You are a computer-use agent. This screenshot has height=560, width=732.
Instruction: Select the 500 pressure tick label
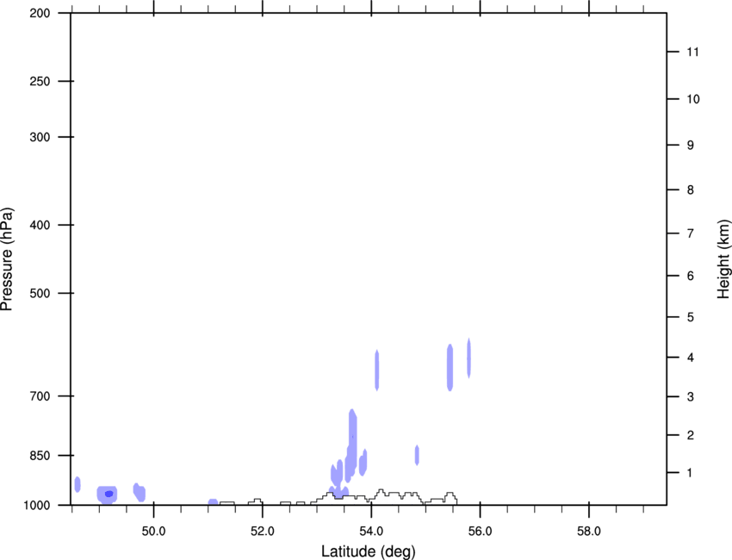[x=40, y=293]
